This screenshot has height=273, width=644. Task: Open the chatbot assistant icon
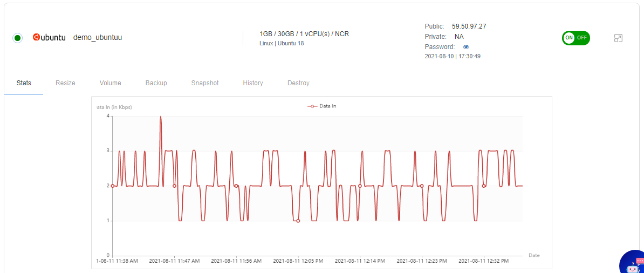click(632, 263)
